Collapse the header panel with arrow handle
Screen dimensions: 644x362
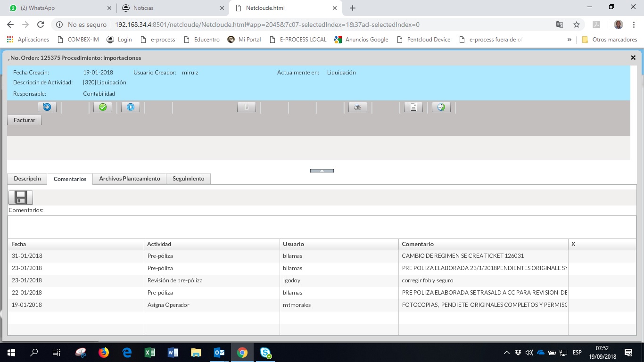pos(322,171)
